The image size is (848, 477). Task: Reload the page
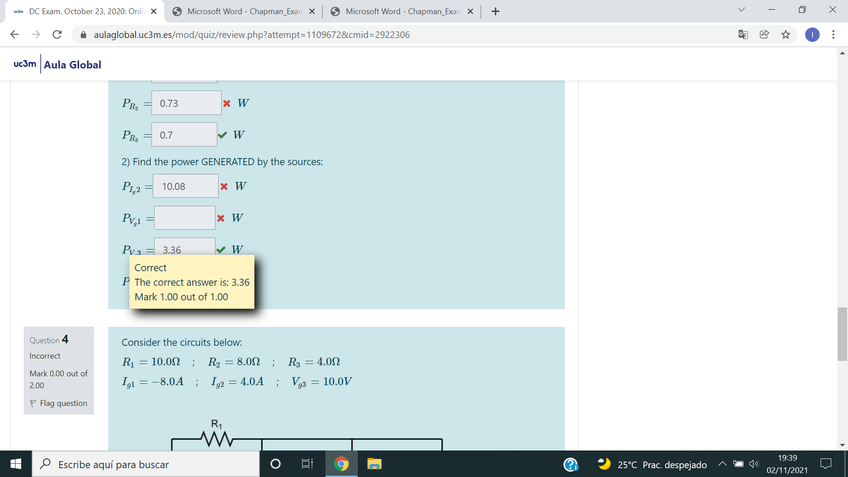click(57, 34)
